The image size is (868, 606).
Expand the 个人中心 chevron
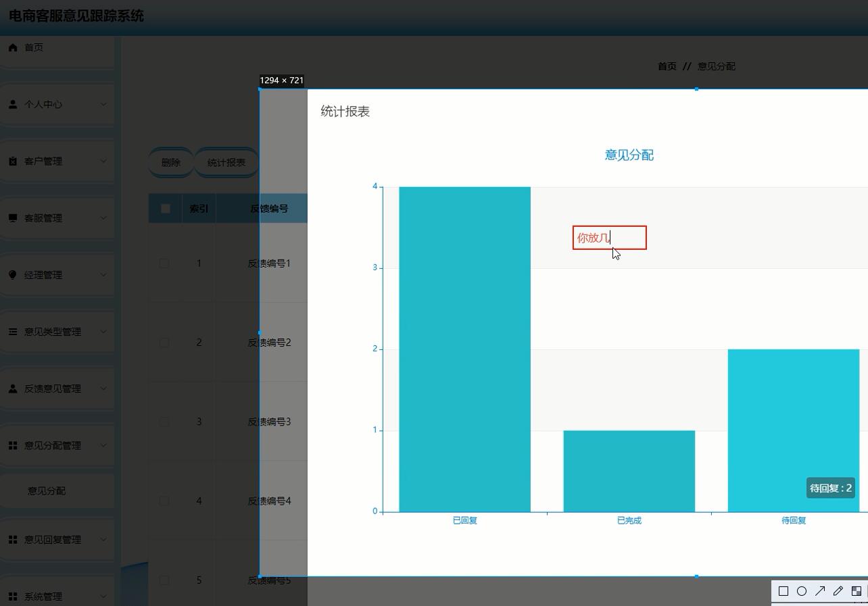coord(103,104)
